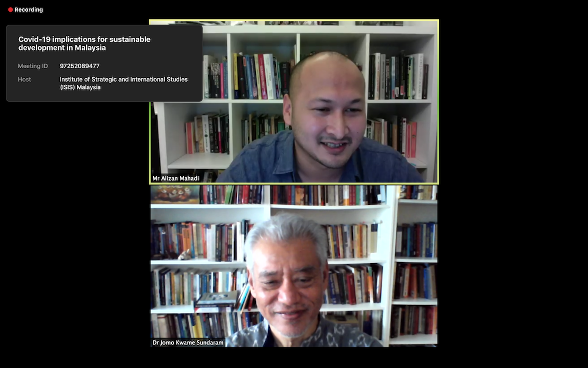Image resolution: width=588 pixels, height=368 pixels.
Task: Click the "Mr Alizan Mahadi" name label
Action: pyautogui.click(x=175, y=178)
